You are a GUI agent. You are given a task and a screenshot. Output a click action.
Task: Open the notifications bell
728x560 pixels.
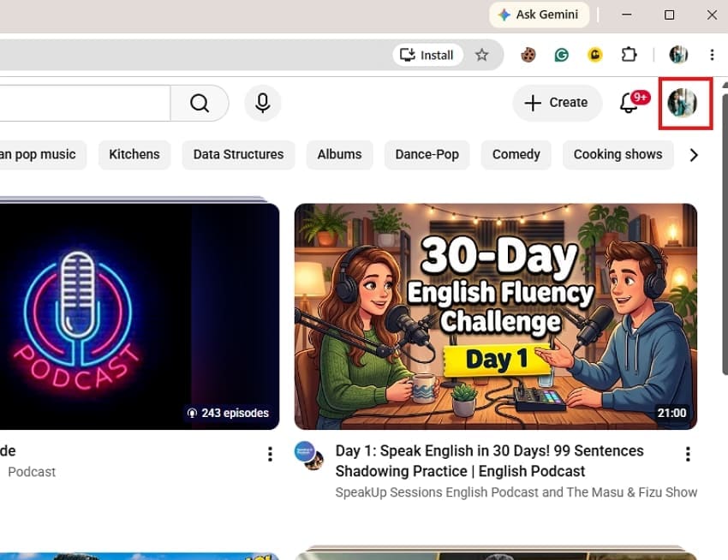629,103
